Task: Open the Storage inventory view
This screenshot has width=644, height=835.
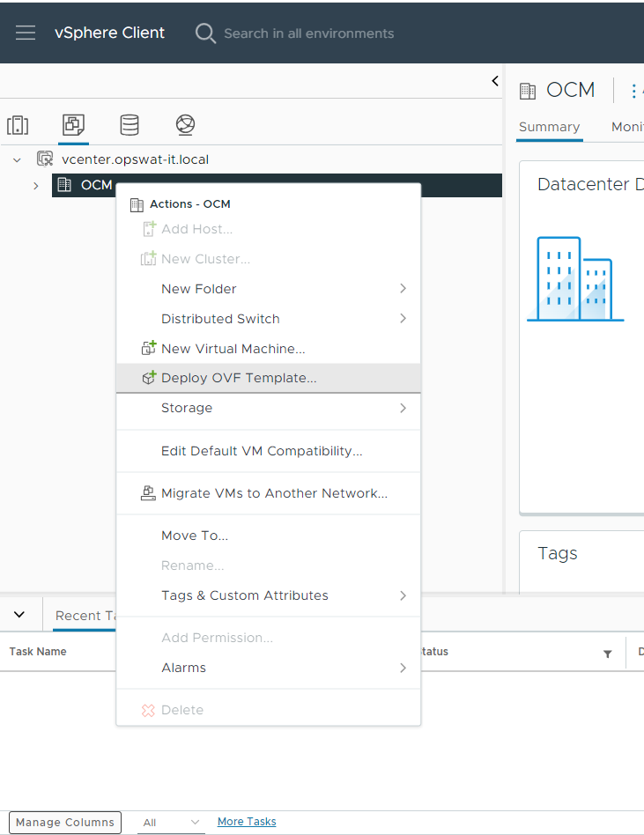Action: [130, 125]
